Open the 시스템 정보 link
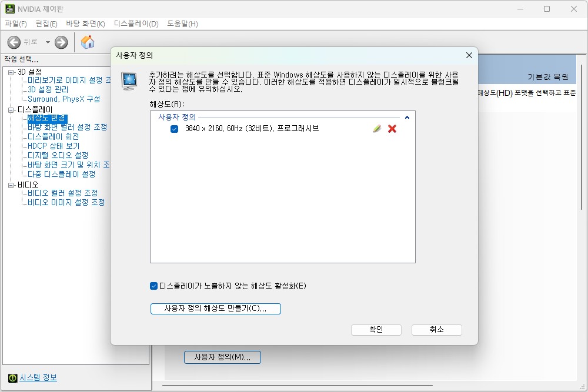The height and width of the screenshot is (392, 588). (38, 378)
